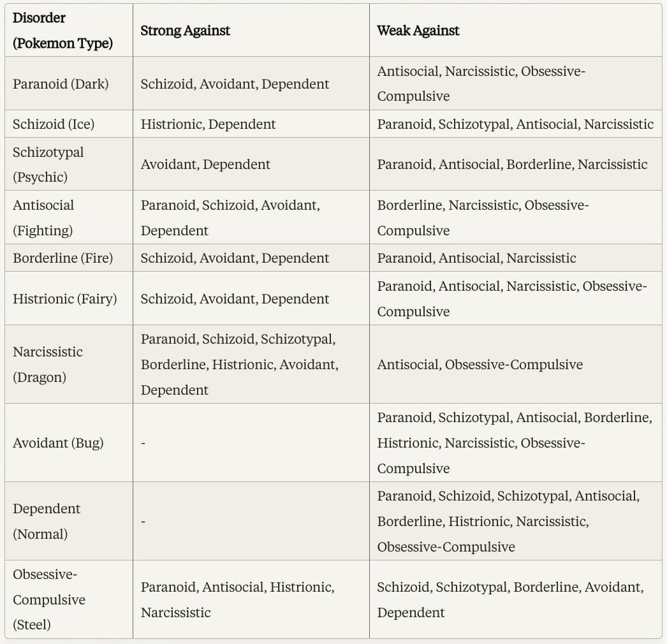Select the 'Histrionic (Fairy)' cell
Screen dimensions: 667x644
pos(65,298)
